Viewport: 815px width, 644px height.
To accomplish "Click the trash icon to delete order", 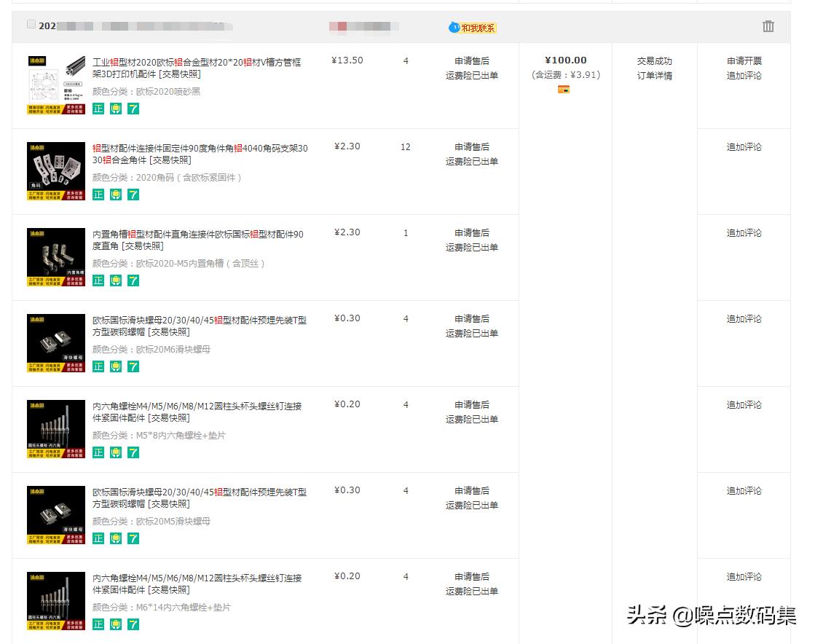I will [x=768, y=25].
